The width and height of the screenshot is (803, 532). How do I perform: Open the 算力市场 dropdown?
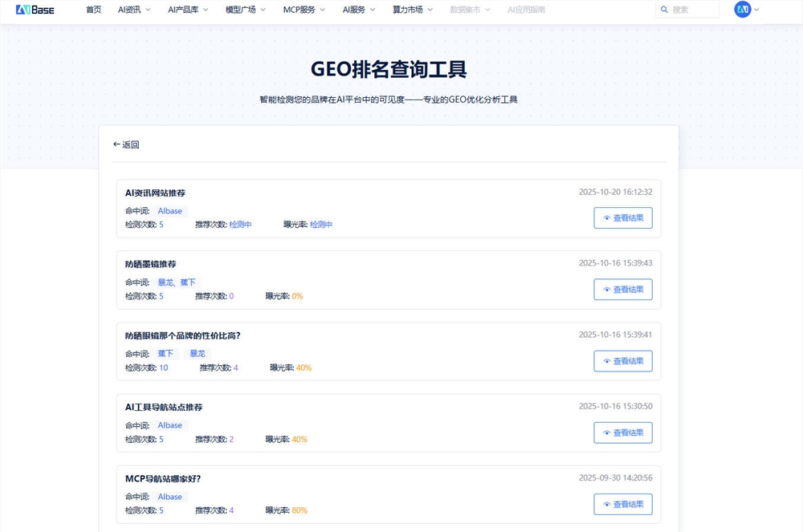click(x=412, y=10)
